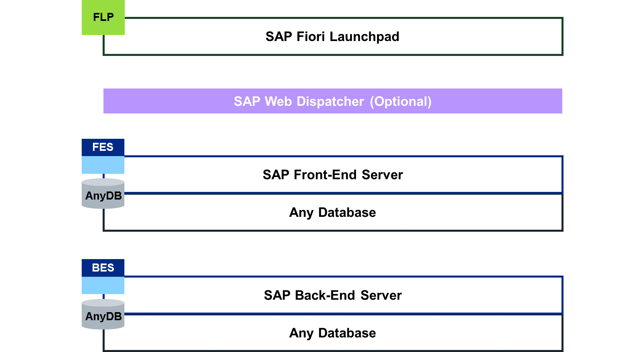Select the SAP Fiori Launchpad box

(333, 36)
